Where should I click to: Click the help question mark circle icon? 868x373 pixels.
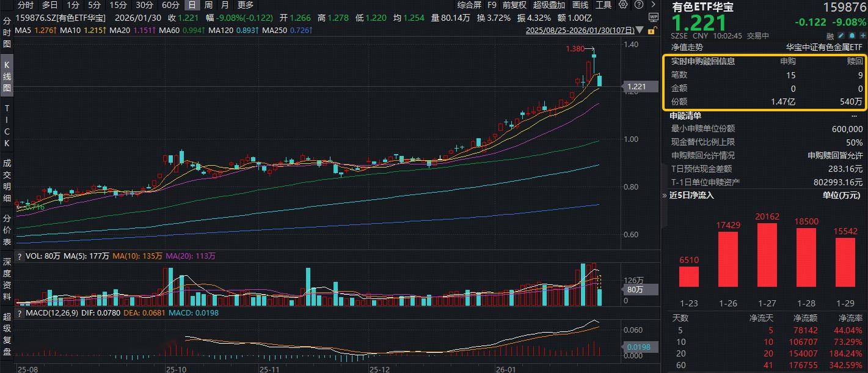pyautogui.click(x=638, y=5)
